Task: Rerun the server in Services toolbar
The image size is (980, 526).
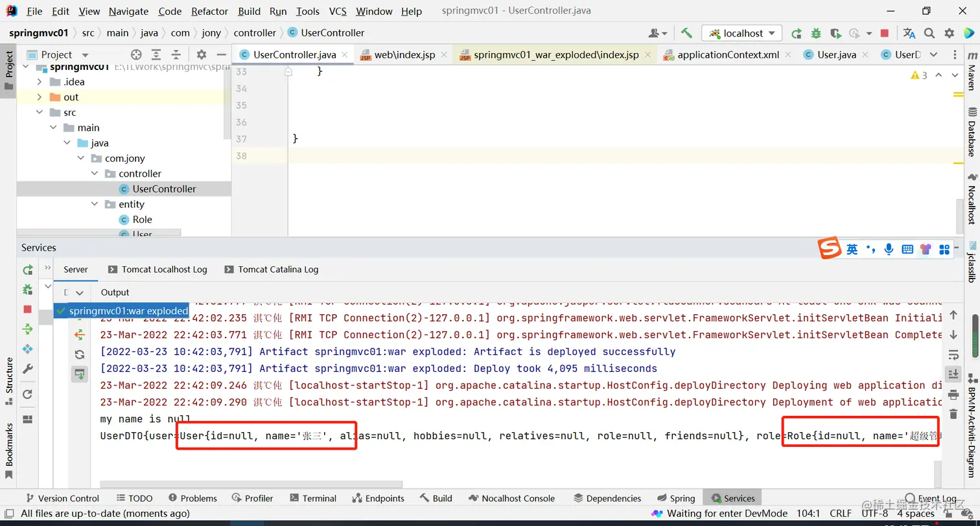Action: [x=27, y=269]
